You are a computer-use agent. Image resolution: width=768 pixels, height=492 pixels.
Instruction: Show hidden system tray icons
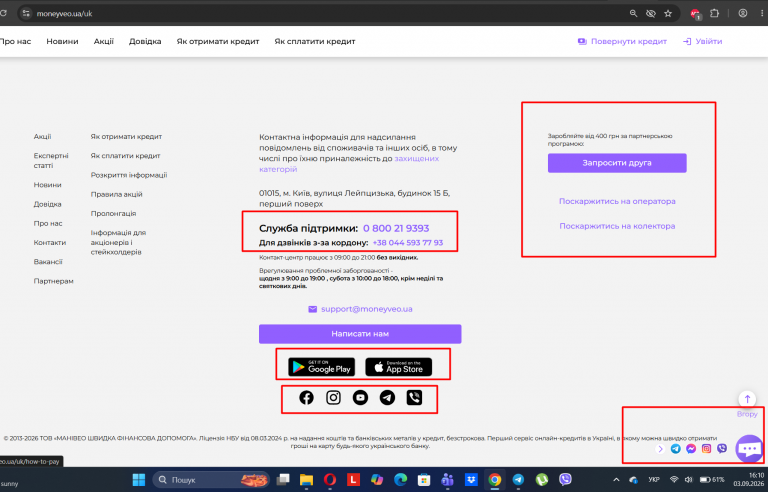(x=616, y=480)
